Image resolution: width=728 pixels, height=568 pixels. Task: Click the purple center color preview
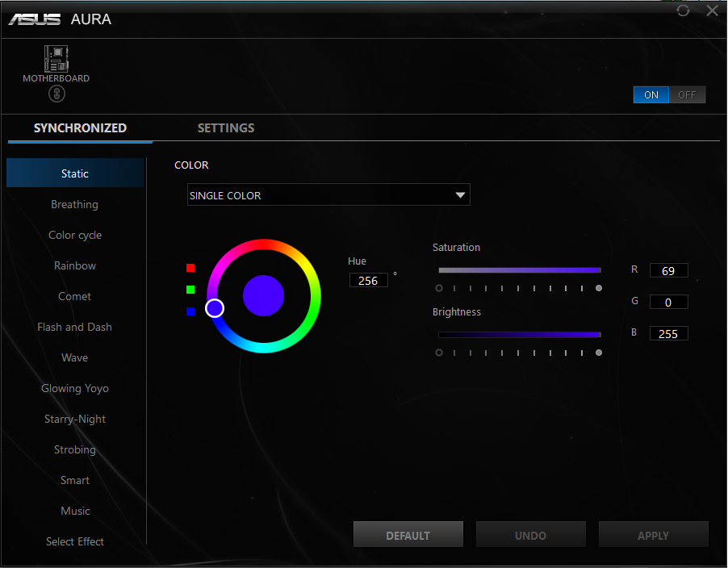(263, 295)
